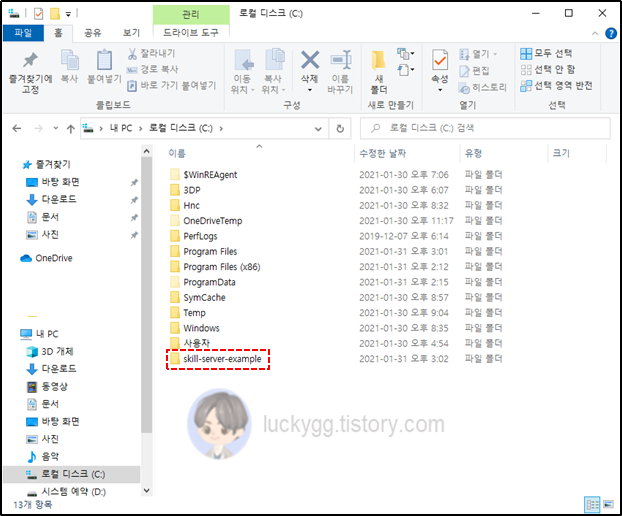
Task: Switch to the 공유 share tab
Action: coord(93,33)
